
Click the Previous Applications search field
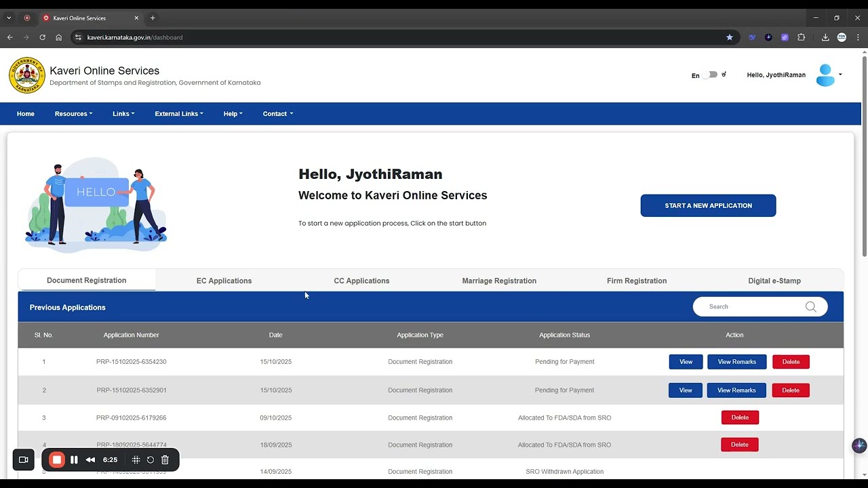click(x=760, y=307)
